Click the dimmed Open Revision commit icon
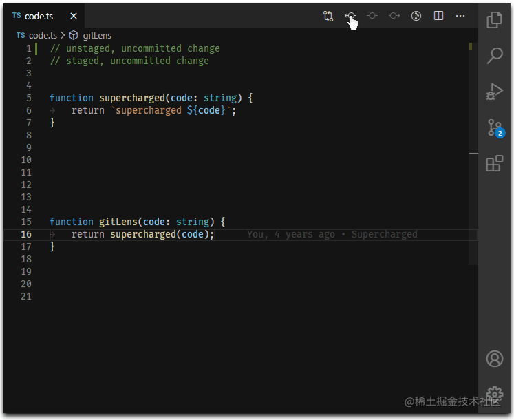The width and height of the screenshot is (514, 420). point(372,16)
